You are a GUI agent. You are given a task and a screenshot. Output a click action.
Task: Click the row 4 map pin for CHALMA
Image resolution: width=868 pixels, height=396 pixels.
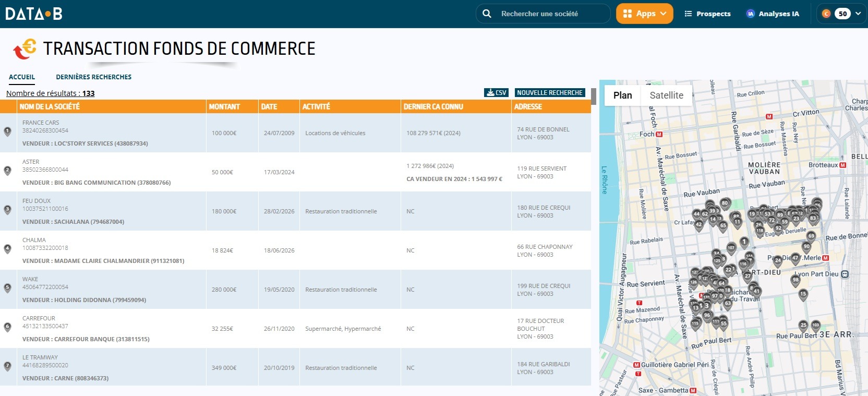click(x=7, y=249)
